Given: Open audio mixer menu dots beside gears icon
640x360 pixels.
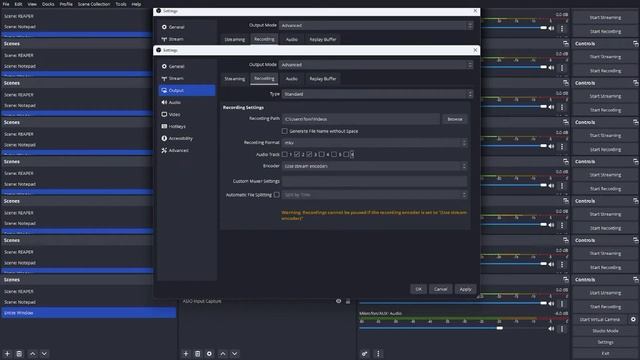Looking at the screenshot, I should pyautogui.click(x=378, y=353).
